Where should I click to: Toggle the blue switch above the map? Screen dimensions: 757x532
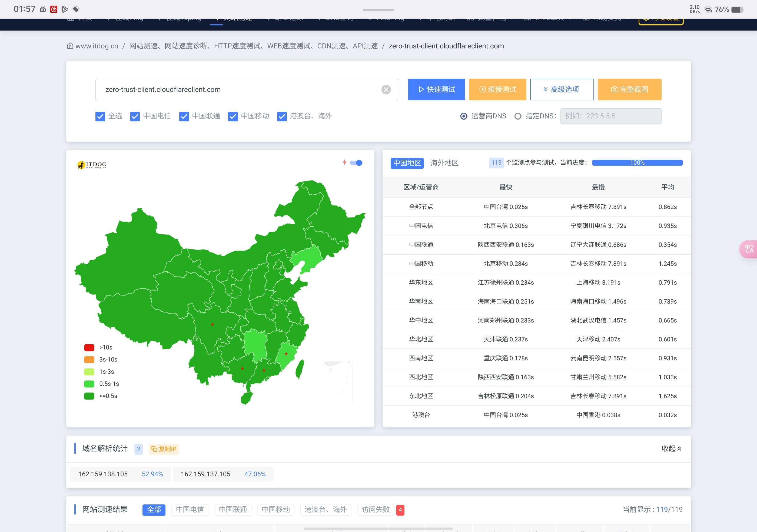click(356, 163)
